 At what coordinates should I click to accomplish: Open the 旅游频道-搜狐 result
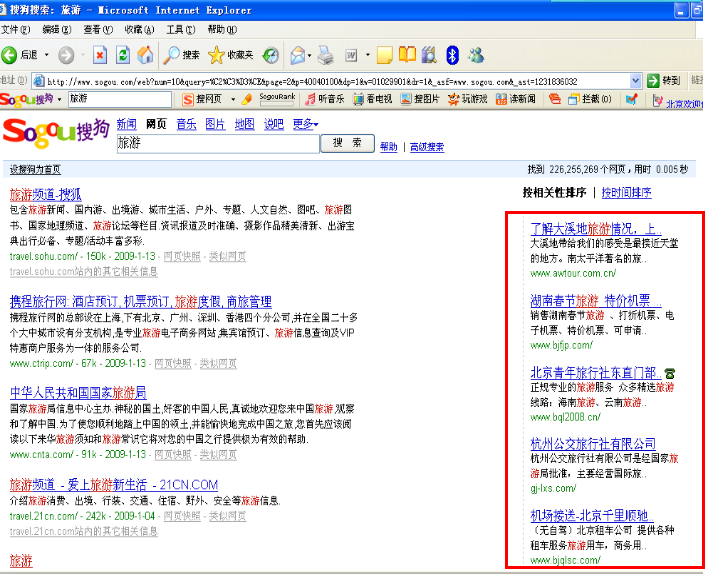point(45,195)
